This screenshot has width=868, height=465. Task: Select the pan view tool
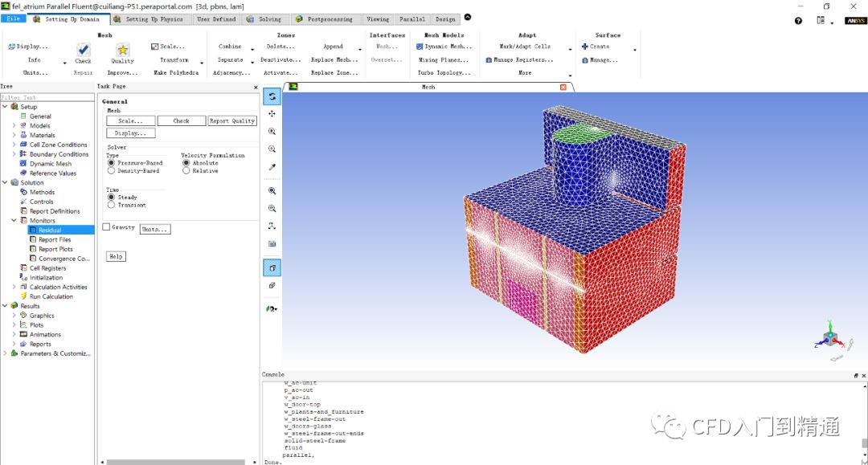point(272,114)
